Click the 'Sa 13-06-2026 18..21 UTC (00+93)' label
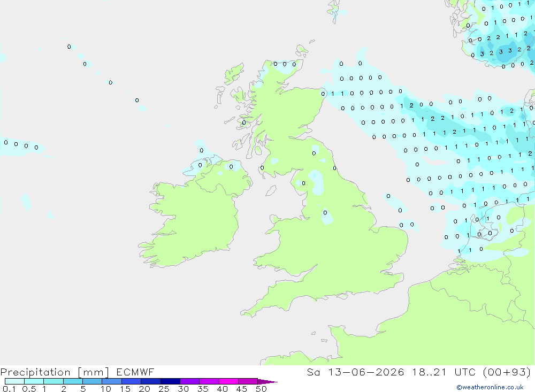The width and height of the screenshot is (535, 392). coord(419,372)
